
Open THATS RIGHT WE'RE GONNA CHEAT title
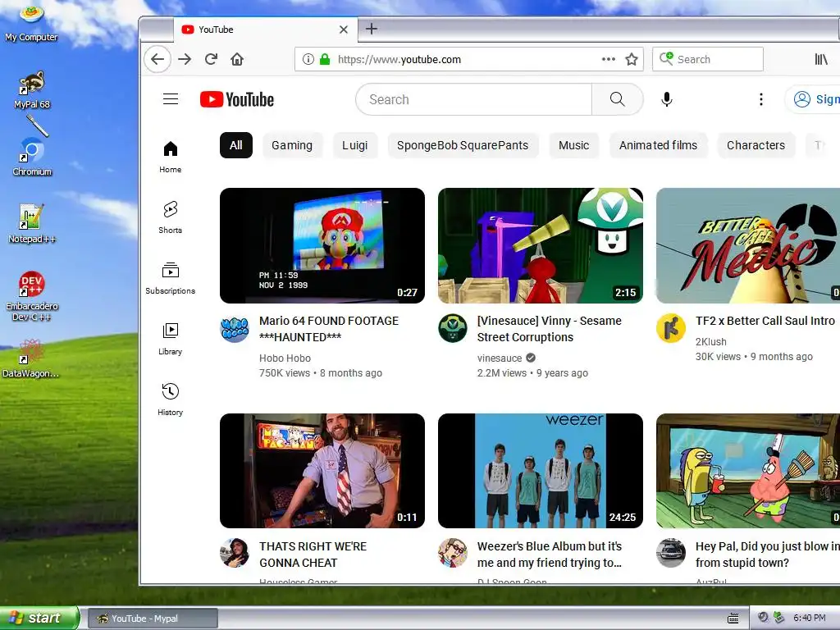[x=313, y=555]
